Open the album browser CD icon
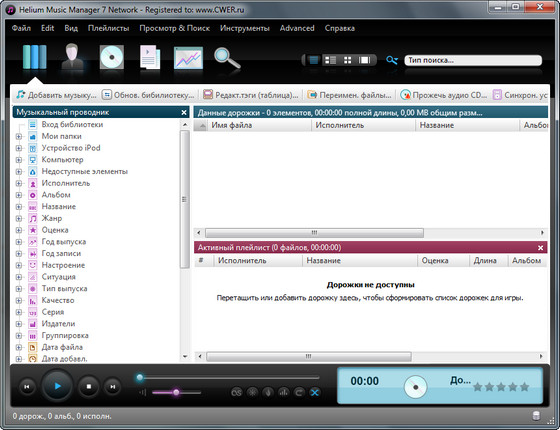 tap(112, 57)
